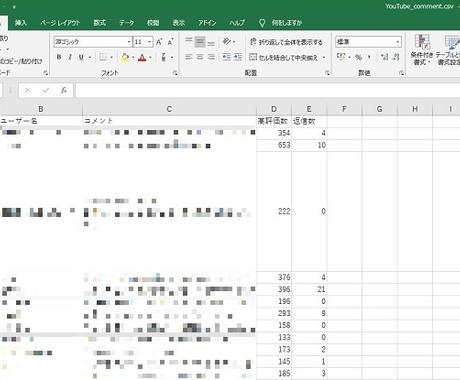Viewport: 460px width, 380px height.
Task: Apply the yellow Fill Color bucket
Action: click(125, 57)
